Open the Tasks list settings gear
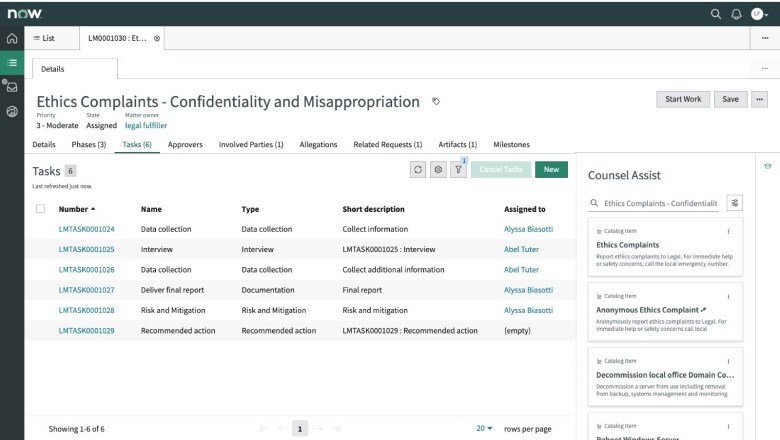Viewport: 780px width, 440px height. coord(438,170)
